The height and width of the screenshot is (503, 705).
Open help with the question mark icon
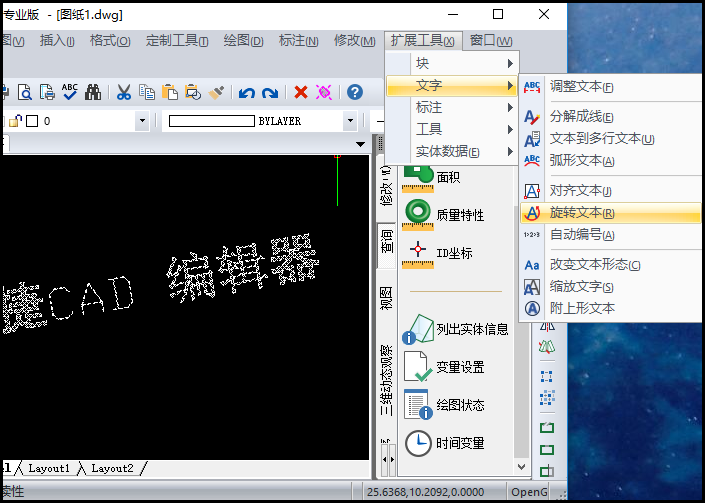(354, 92)
